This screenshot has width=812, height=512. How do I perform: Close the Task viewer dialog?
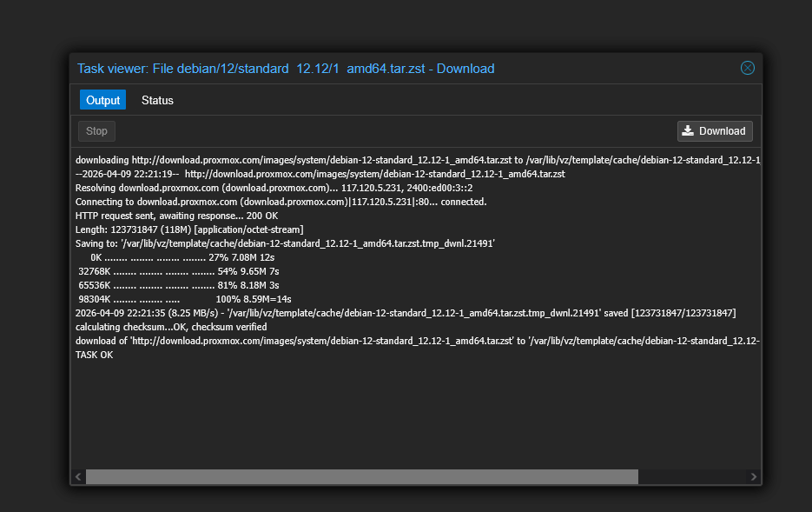tap(747, 68)
